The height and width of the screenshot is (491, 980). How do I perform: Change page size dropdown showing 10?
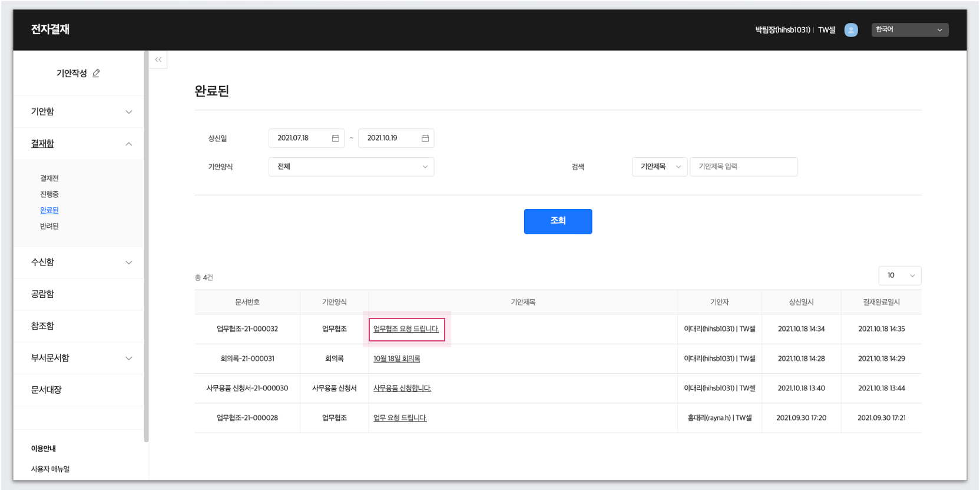tap(899, 276)
